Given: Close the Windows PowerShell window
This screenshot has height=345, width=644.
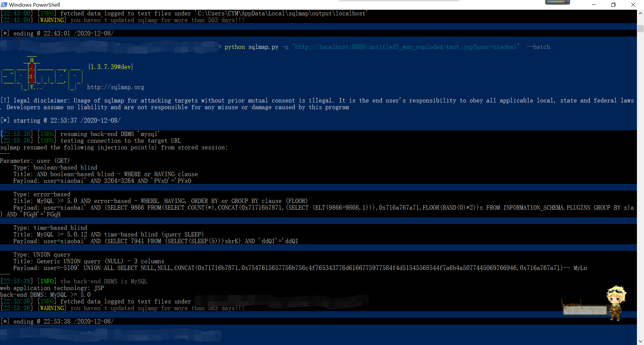Looking at the screenshot, I should click(x=633, y=5).
